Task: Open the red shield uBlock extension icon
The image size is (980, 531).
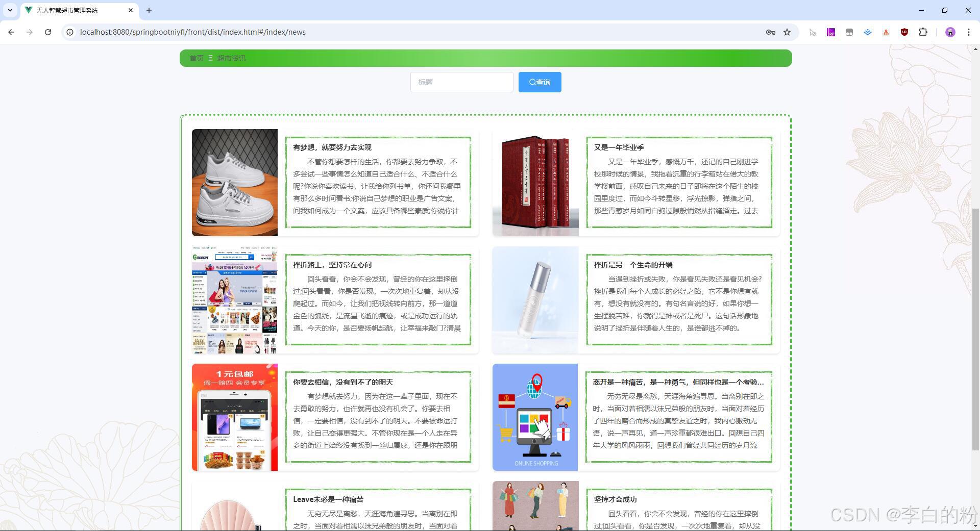Action: pyautogui.click(x=904, y=32)
